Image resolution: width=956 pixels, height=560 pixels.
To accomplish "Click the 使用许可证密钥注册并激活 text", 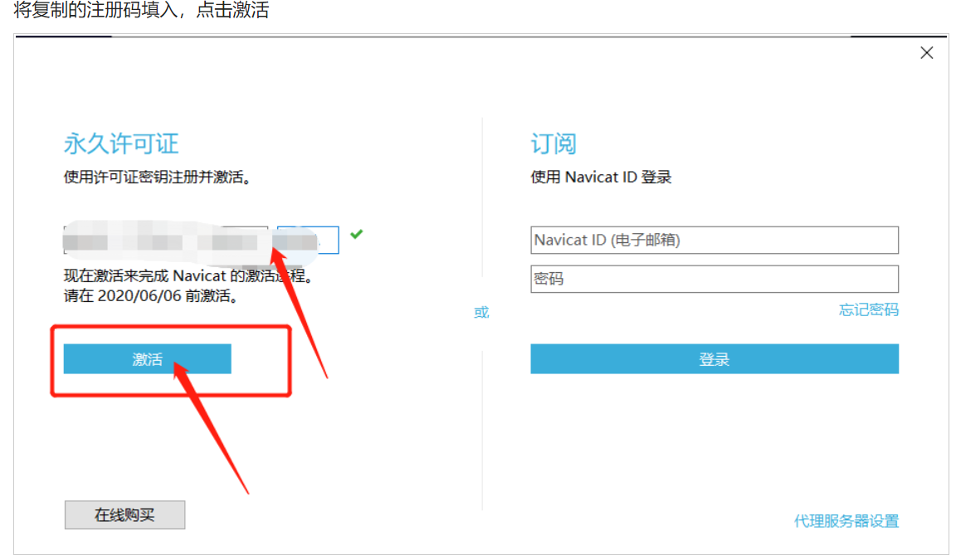I will (x=157, y=178).
